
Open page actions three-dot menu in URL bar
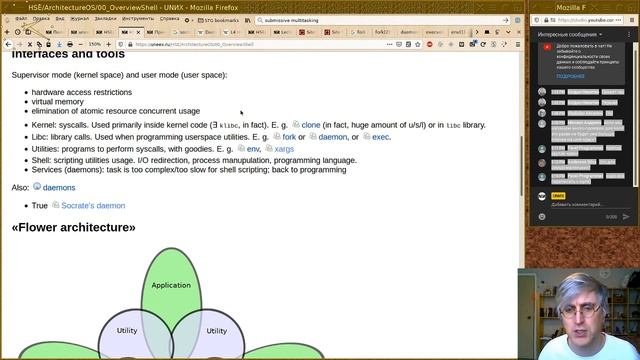click(389, 44)
